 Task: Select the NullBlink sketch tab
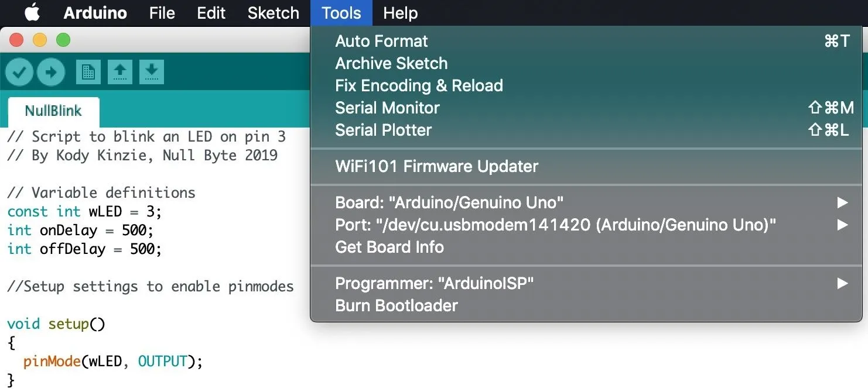click(53, 111)
